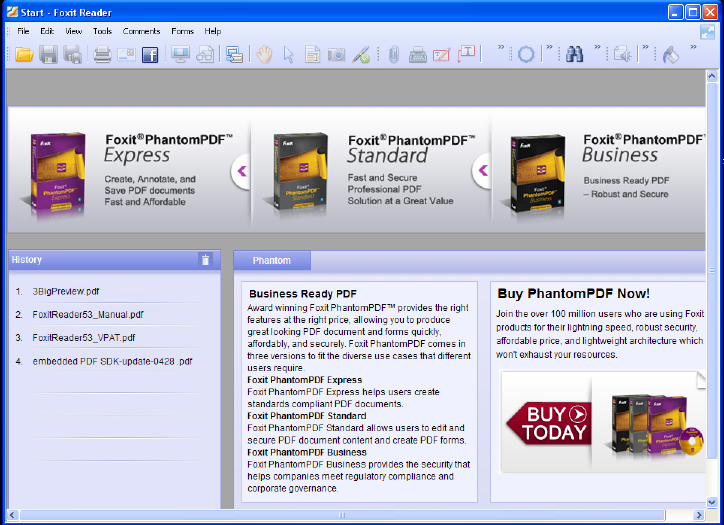724x525 pixels.
Task: Open the Tools menu
Action: click(x=102, y=31)
